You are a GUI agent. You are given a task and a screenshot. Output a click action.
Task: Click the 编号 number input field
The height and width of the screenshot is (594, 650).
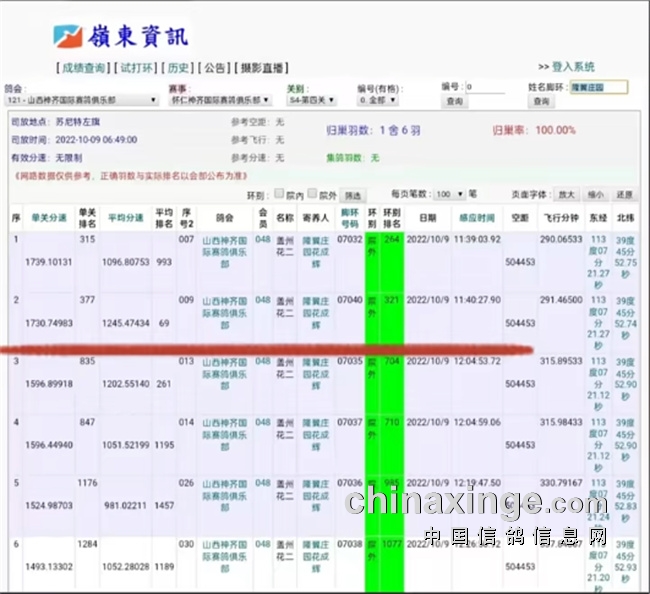pos(485,87)
